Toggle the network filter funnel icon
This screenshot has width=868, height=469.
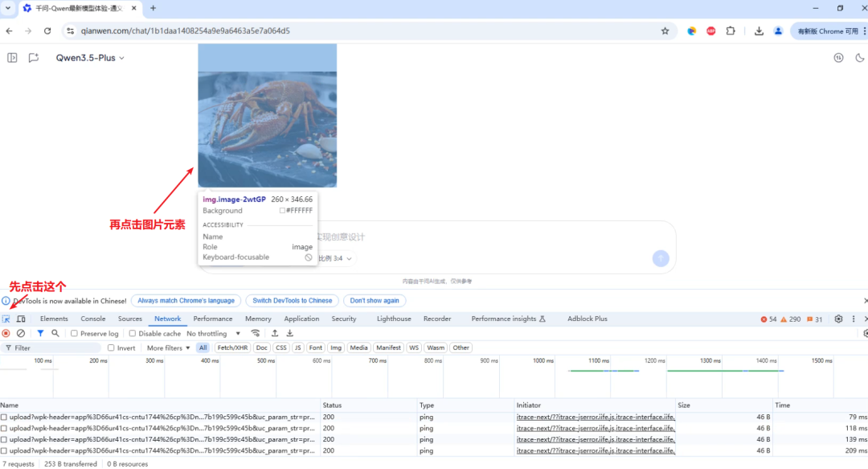click(40, 333)
